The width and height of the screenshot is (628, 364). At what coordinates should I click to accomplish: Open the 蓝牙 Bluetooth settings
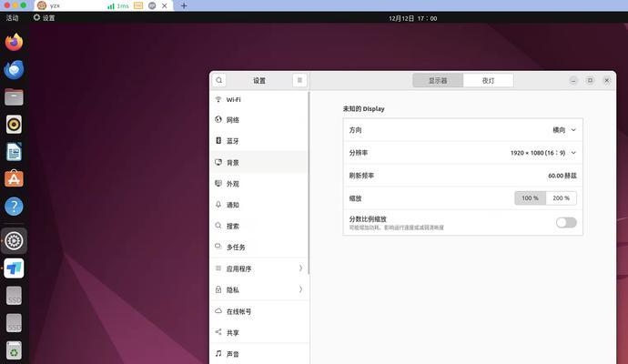259,141
